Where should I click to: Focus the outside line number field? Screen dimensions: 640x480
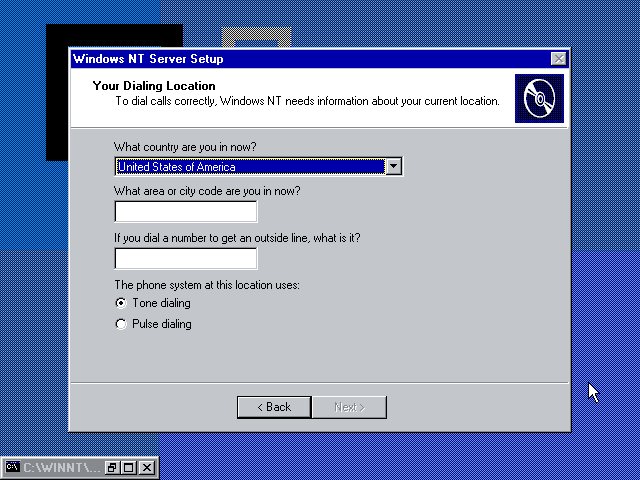point(186,258)
